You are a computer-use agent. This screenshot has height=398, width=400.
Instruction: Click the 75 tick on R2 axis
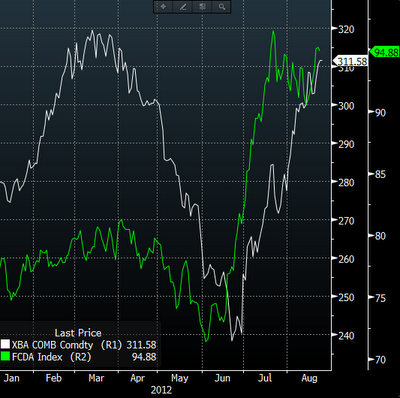pyautogui.click(x=380, y=298)
